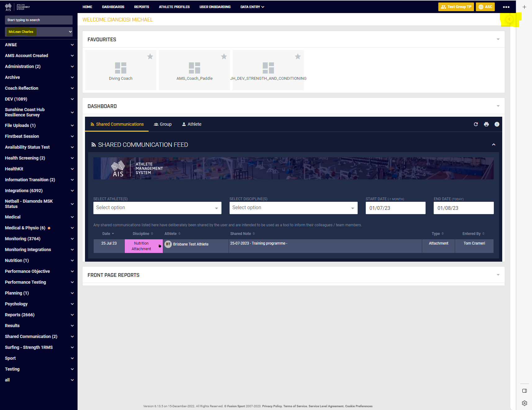
Task: Sort table by Discipline column
Action: (143, 234)
